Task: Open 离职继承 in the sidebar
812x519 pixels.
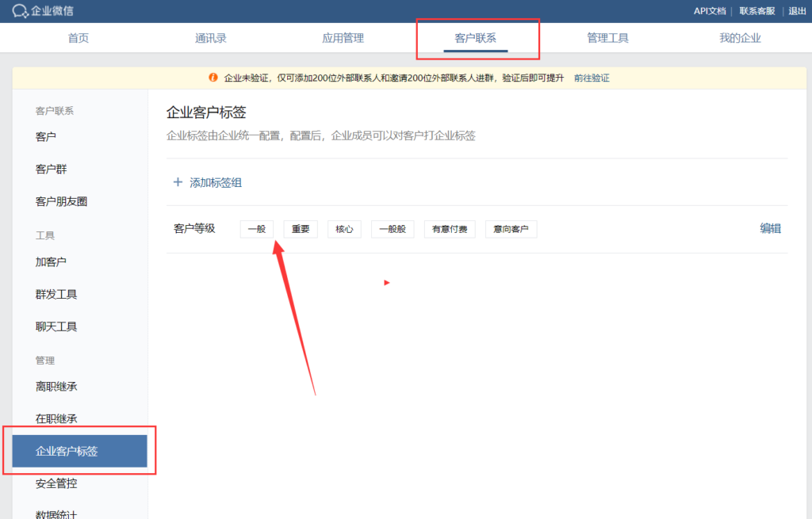Action: (x=56, y=387)
